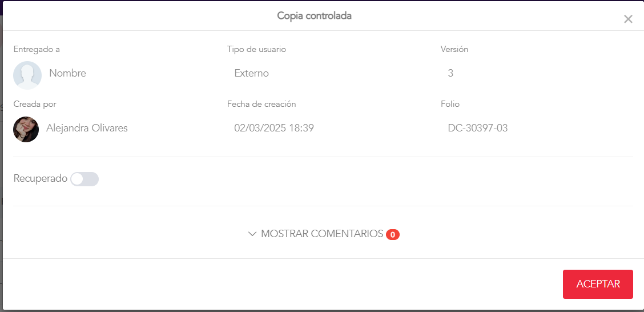Viewport: 644px width, 312px height.
Task: Toggle the Recuperado switch
Action: tap(84, 179)
